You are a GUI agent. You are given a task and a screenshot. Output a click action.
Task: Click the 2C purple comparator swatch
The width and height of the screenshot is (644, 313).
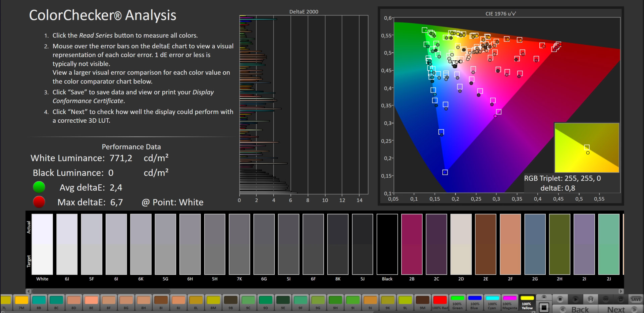coord(436,244)
